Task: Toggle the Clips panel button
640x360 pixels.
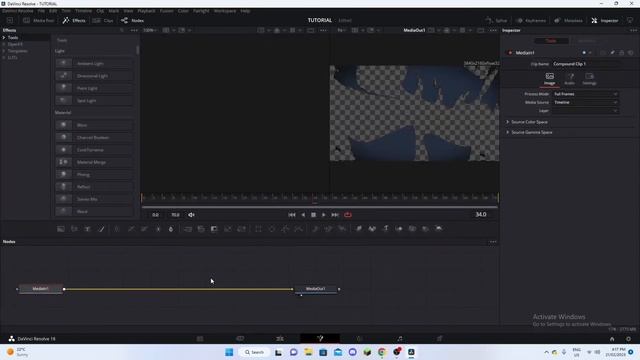Action: click(x=103, y=20)
